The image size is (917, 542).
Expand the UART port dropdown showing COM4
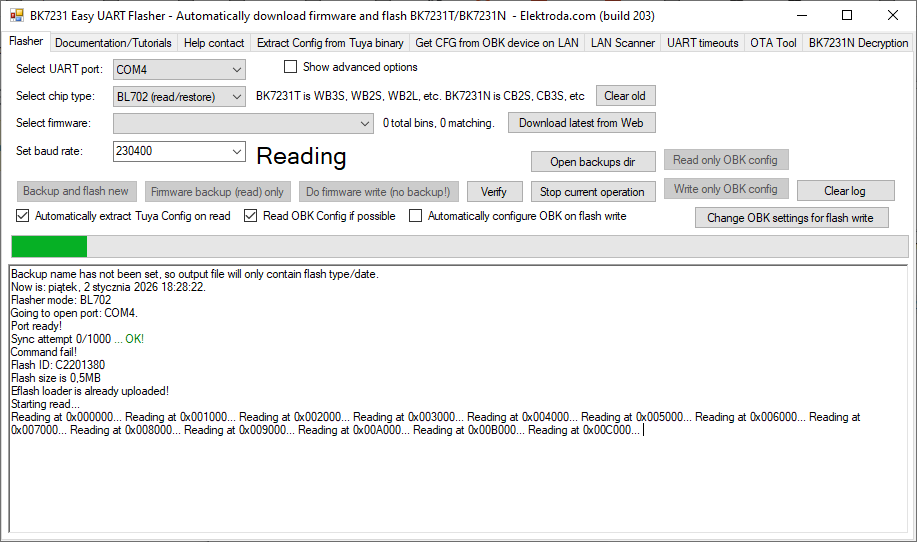pos(179,70)
